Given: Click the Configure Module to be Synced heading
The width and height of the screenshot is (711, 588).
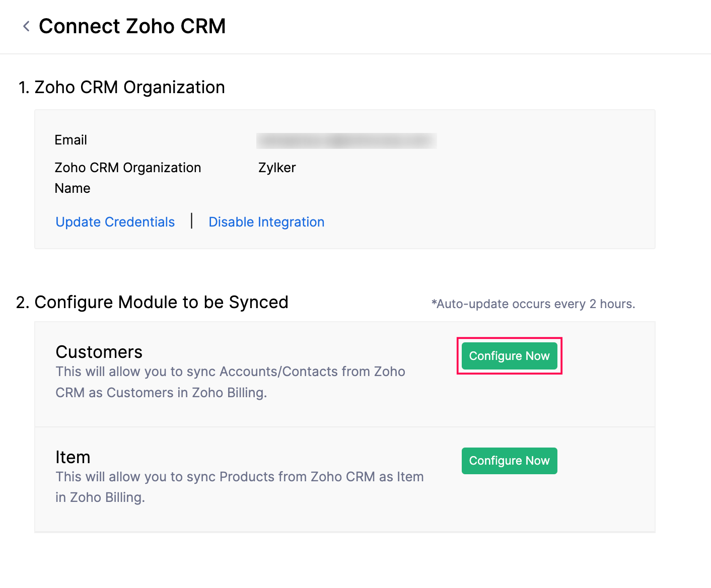Looking at the screenshot, I should [161, 302].
